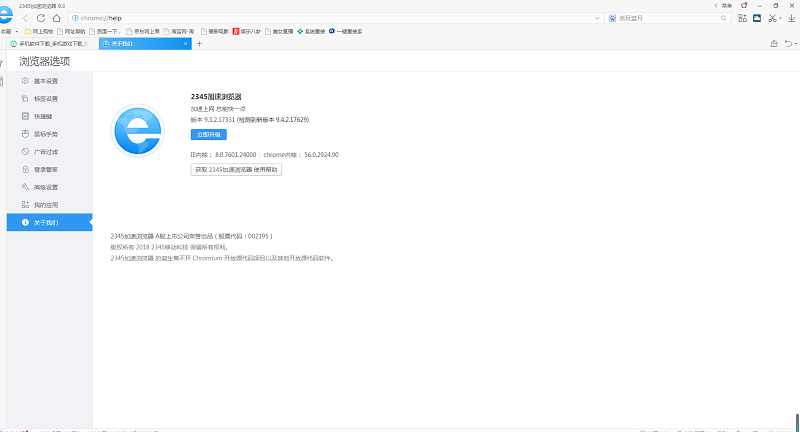Image resolution: width=800 pixels, height=432 pixels.
Task: Minimize the browser window
Action: 760,6
